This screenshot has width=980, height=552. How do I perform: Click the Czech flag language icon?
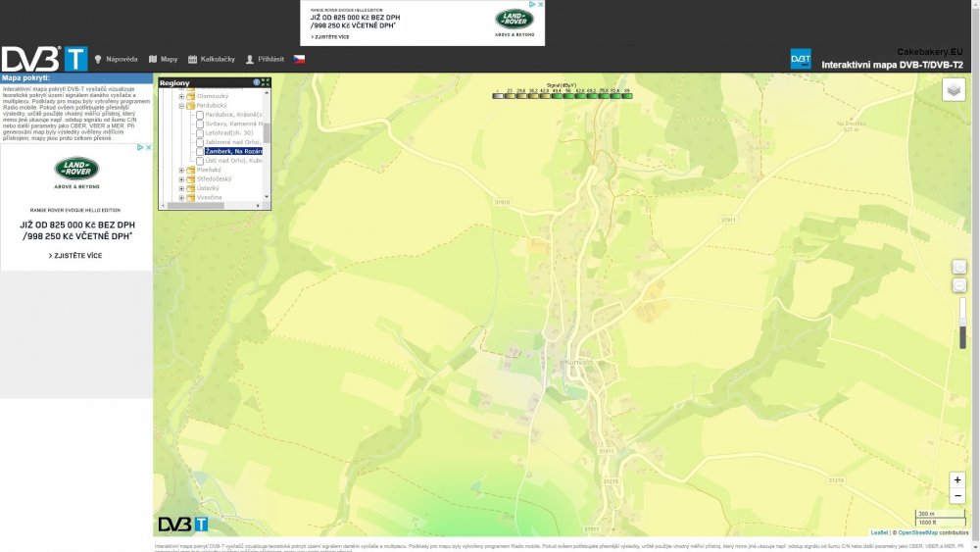pyautogui.click(x=299, y=60)
